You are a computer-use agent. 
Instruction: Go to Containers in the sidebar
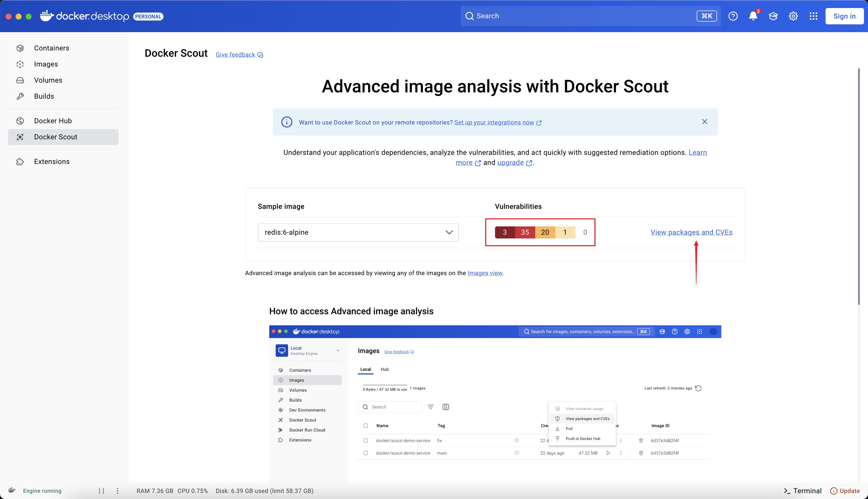64,48
